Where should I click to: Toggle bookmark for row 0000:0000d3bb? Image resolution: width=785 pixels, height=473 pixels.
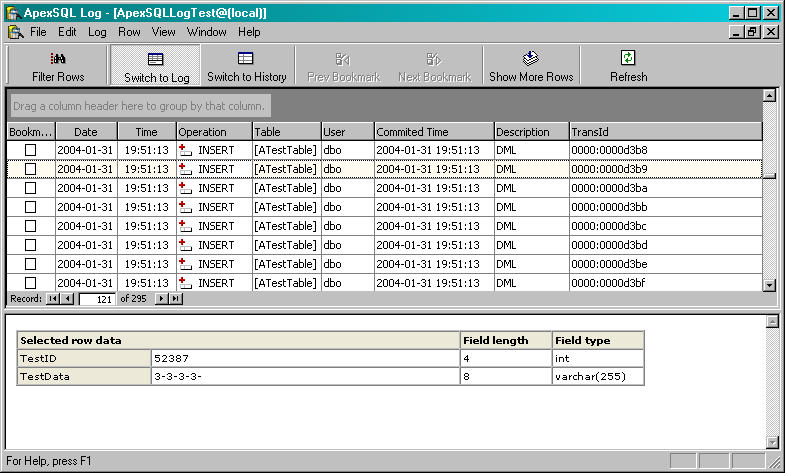pos(31,207)
